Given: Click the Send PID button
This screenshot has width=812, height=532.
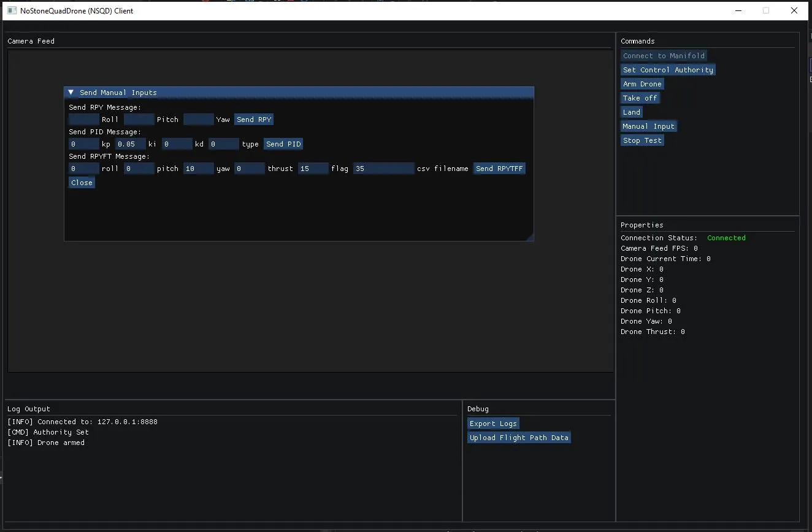Looking at the screenshot, I should 283,144.
